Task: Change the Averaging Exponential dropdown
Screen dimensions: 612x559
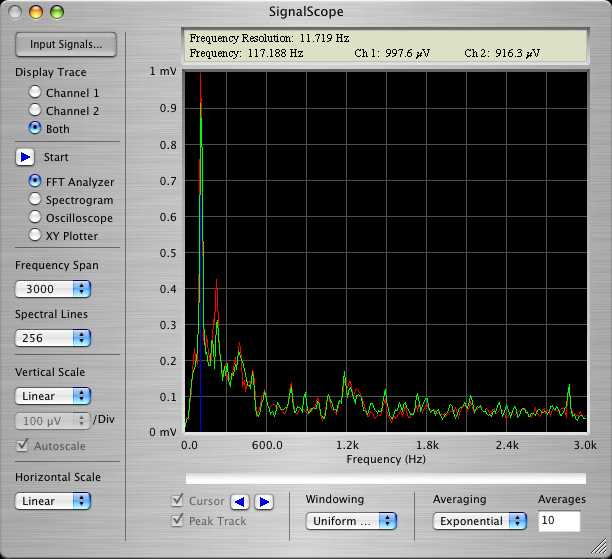Action: click(479, 521)
